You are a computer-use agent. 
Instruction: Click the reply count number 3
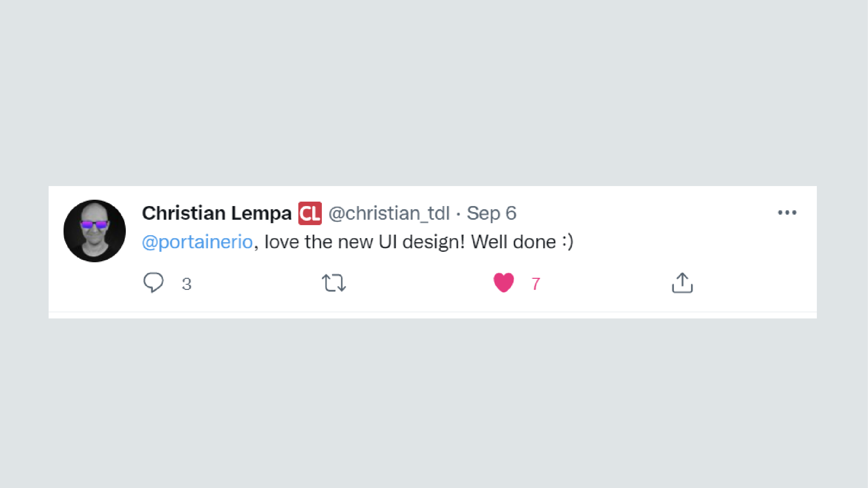187,284
